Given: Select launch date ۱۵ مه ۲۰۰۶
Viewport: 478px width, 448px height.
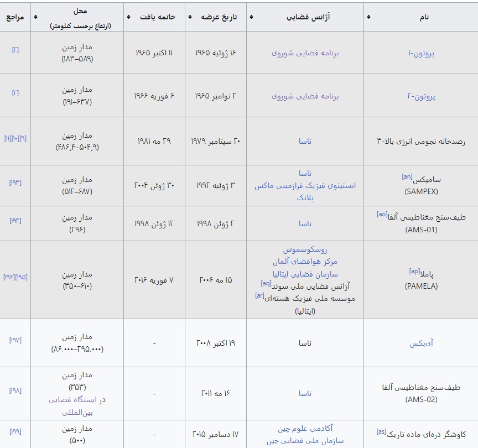Looking at the screenshot, I should (x=216, y=280).
